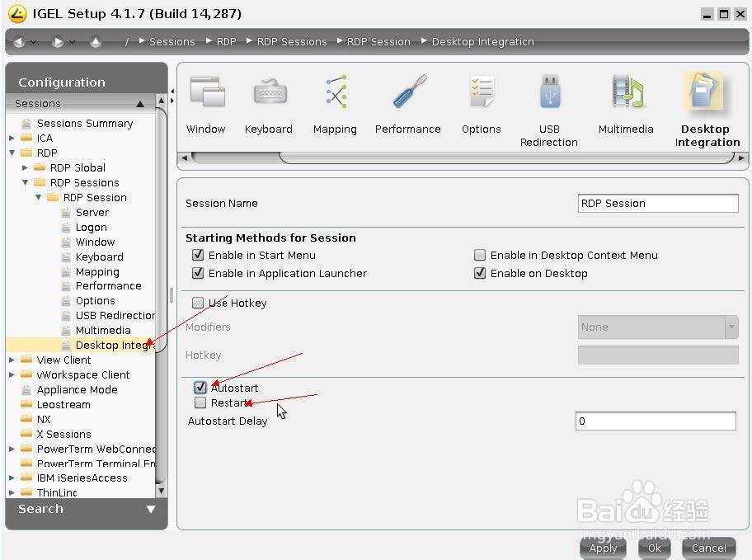Expand the Search panel
Viewport: 752px width, 560px height.
click(x=151, y=509)
